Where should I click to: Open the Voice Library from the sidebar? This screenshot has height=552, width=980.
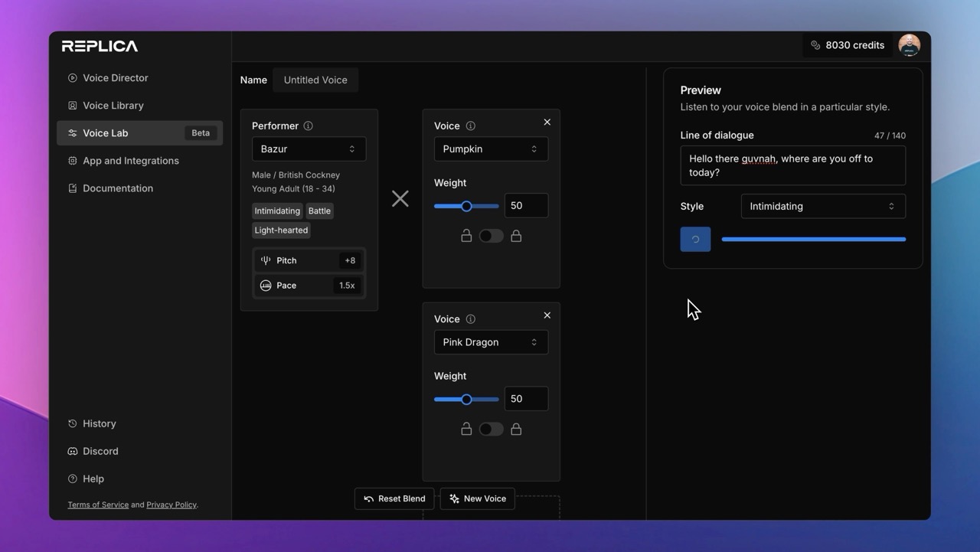(72, 105)
